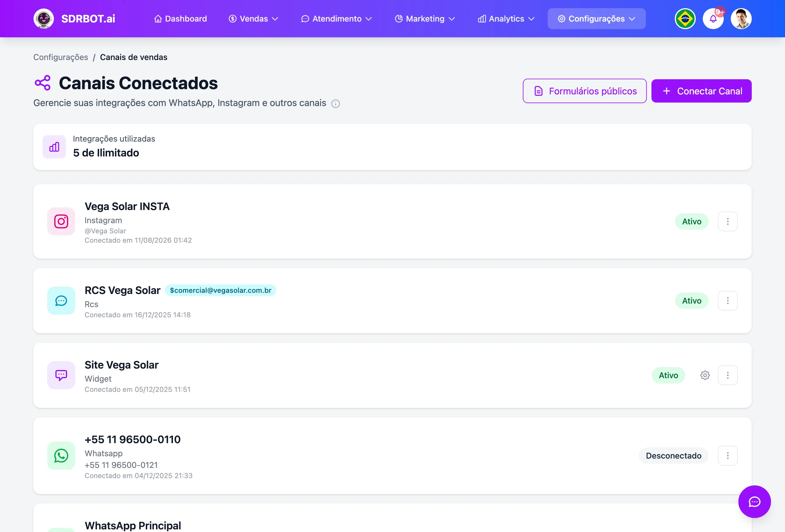The height and width of the screenshot is (532, 785).
Task: Expand the Analytics menu
Action: pos(506,19)
